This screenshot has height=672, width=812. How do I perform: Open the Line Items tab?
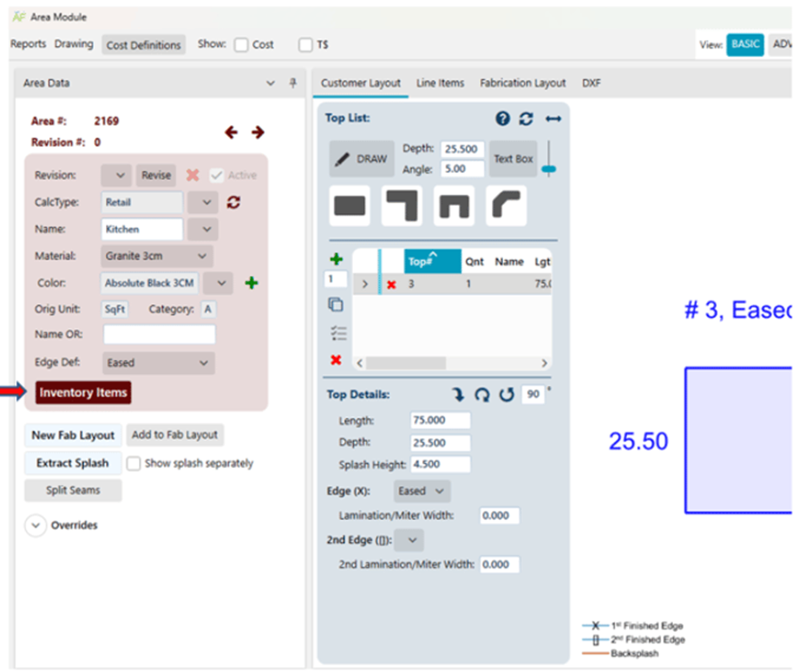click(x=441, y=82)
